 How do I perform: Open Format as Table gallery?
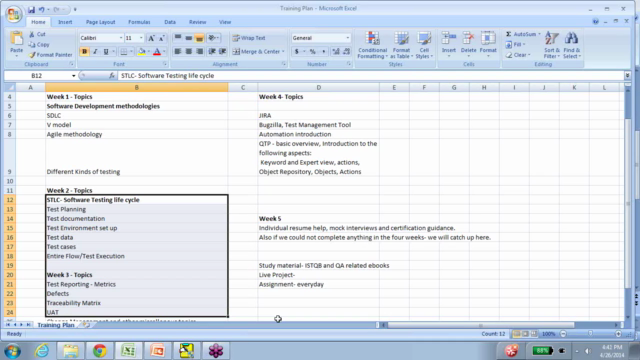tap(401, 45)
